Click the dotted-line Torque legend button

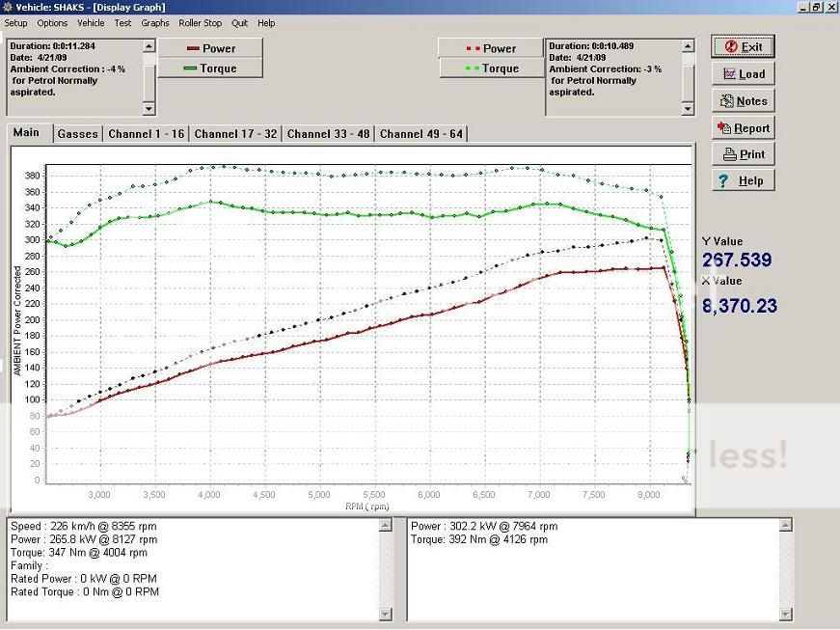(x=491, y=68)
